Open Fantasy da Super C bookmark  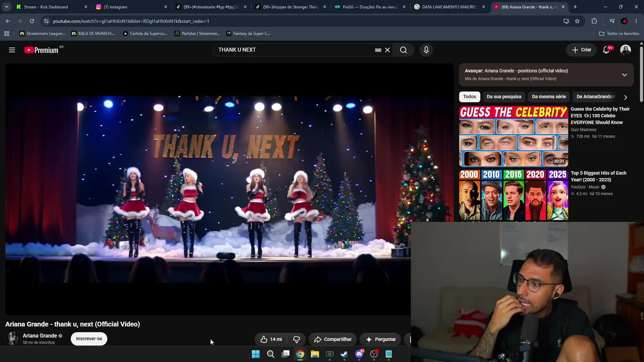coord(248,34)
